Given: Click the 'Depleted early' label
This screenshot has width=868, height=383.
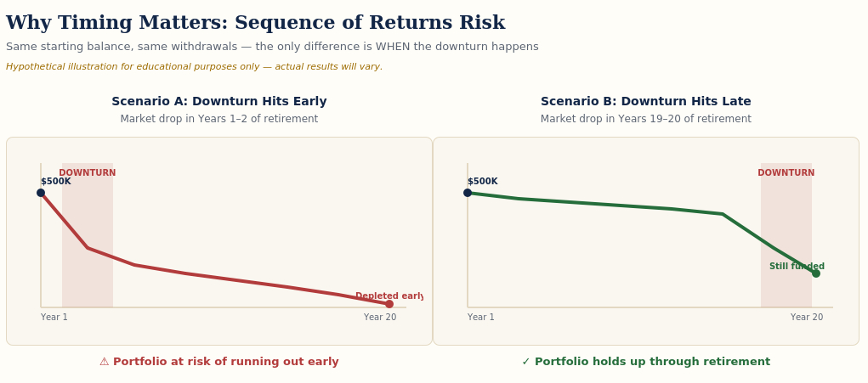Looking at the screenshot, I should coord(389,296).
